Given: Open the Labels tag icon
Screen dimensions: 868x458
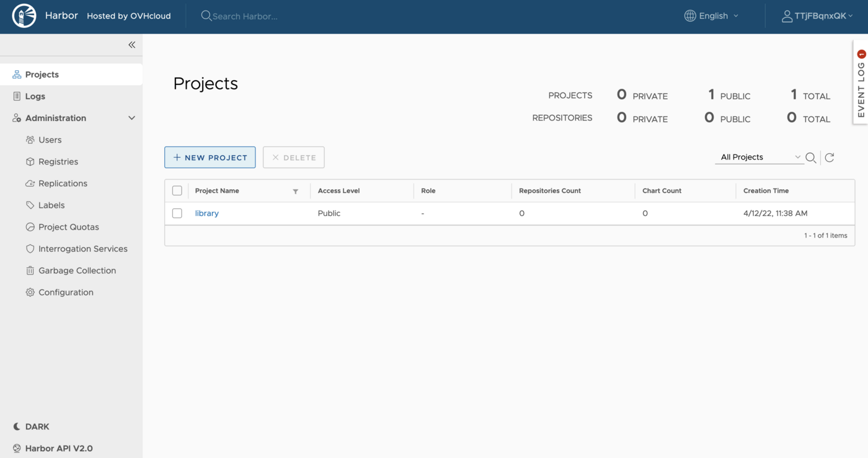Looking at the screenshot, I should click(30, 205).
